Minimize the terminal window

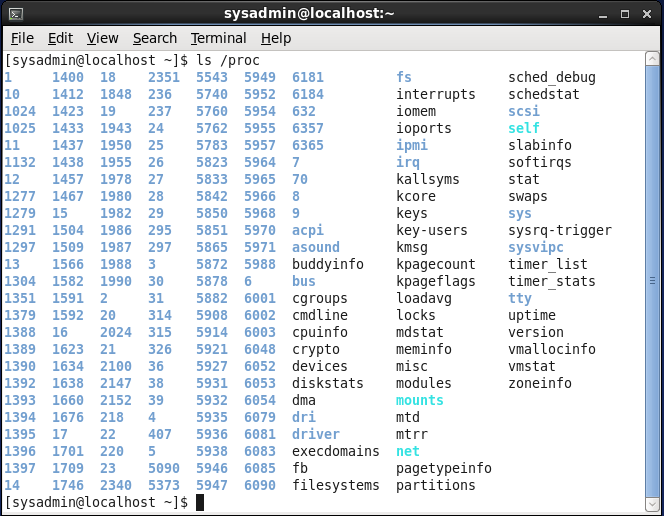click(603, 14)
